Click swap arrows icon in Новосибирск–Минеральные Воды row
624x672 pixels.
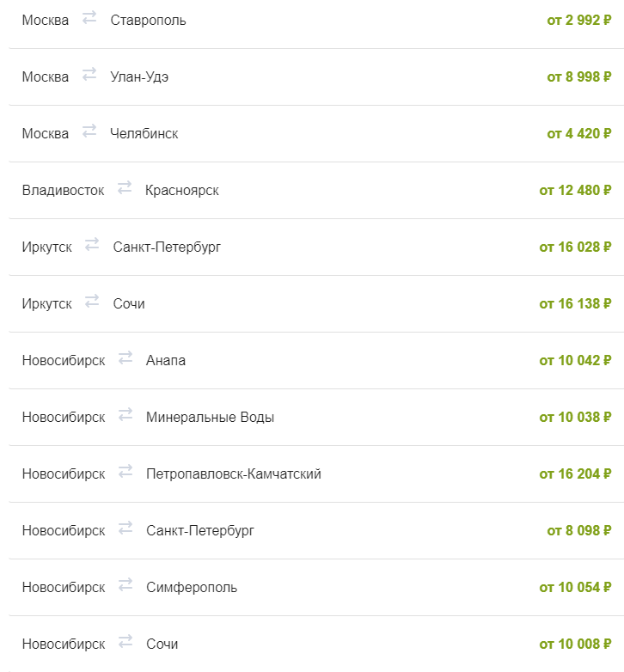tap(125, 414)
